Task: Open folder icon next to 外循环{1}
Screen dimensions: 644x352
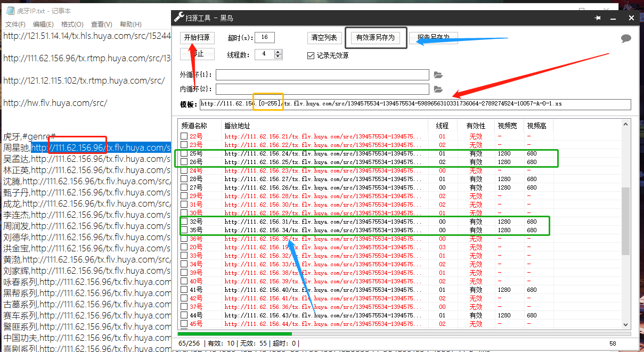Action: 438,75
